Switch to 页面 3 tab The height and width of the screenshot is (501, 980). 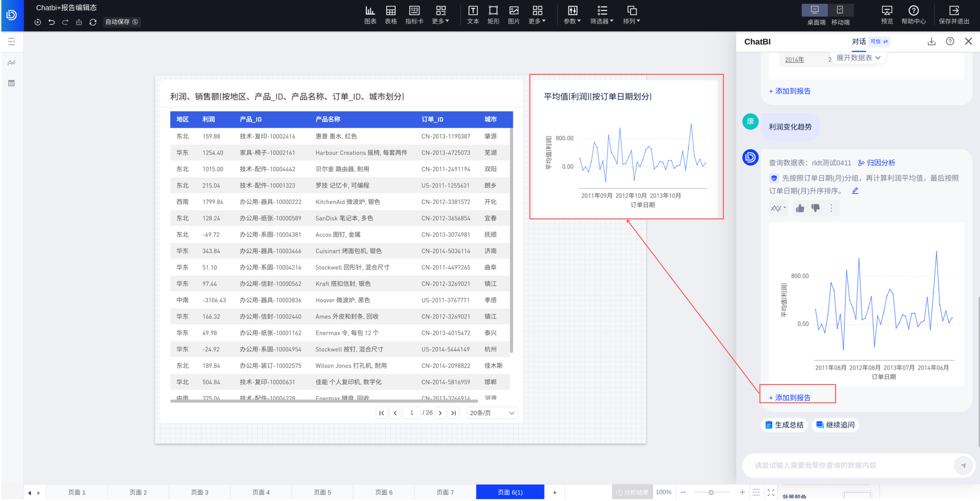[x=199, y=492]
